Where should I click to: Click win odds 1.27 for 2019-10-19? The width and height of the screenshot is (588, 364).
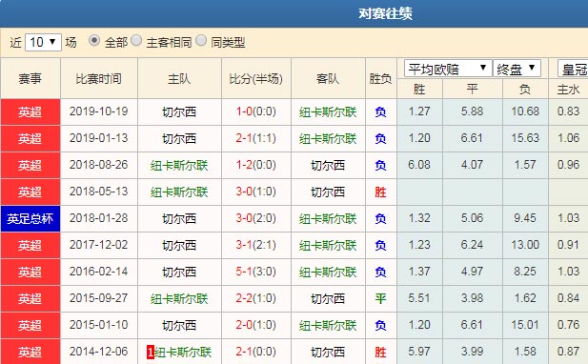pos(419,111)
